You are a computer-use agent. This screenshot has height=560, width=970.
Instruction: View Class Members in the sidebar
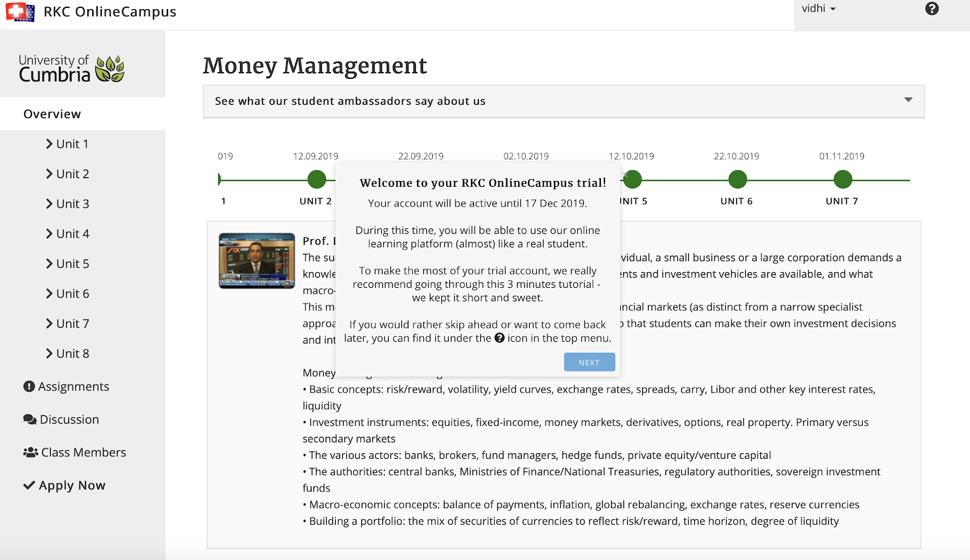(75, 453)
